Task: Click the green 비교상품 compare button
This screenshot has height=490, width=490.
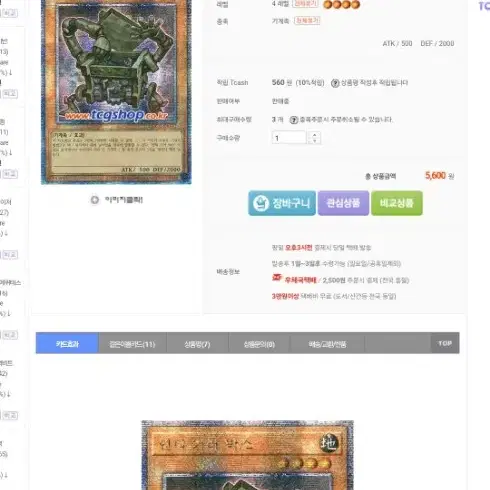Action: tap(397, 203)
